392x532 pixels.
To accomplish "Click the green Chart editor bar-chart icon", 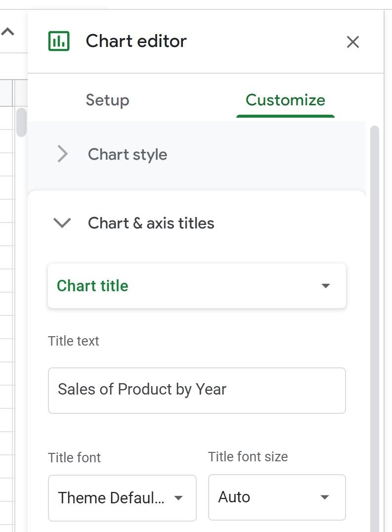I will tap(59, 41).
